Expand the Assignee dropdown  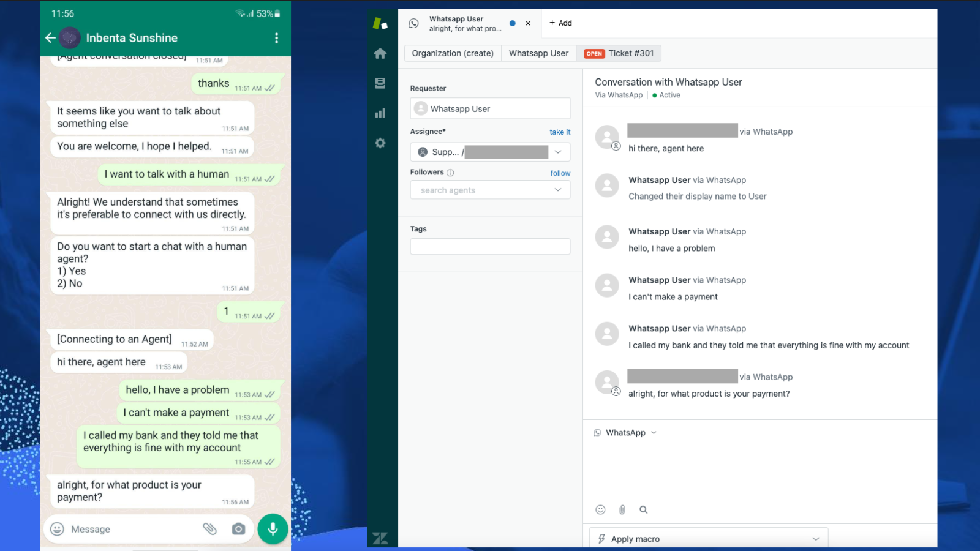pos(557,152)
